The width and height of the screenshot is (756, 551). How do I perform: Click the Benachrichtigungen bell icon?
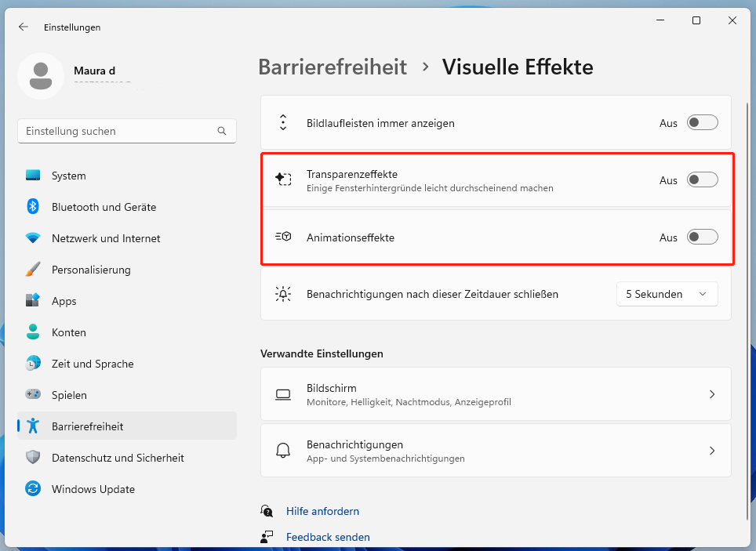click(x=282, y=451)
